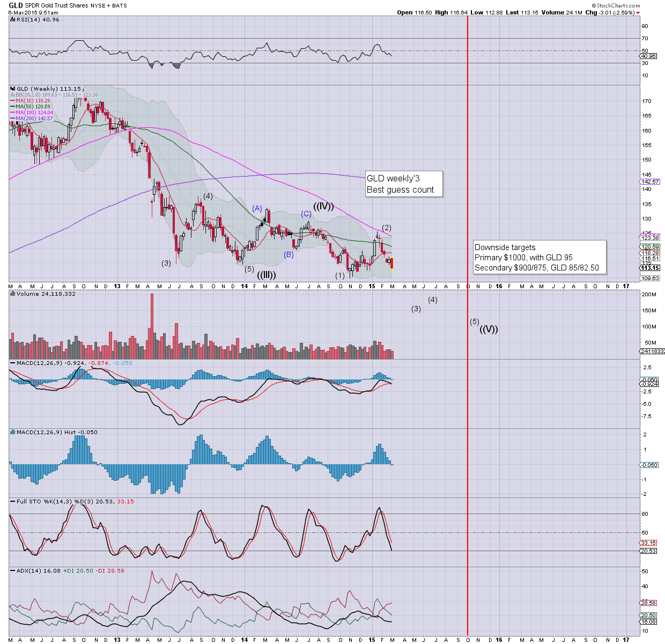This screenshot has height=644, width=665.
Task: Click the red down arrow after Chg value
Action: (637, 12)
